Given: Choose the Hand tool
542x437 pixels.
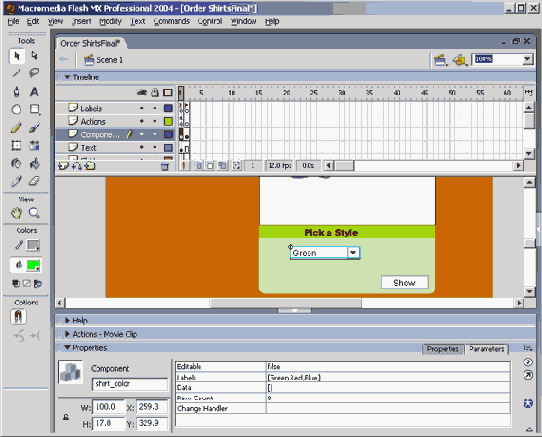Looking at the screenshot, I should click(16, 213).
